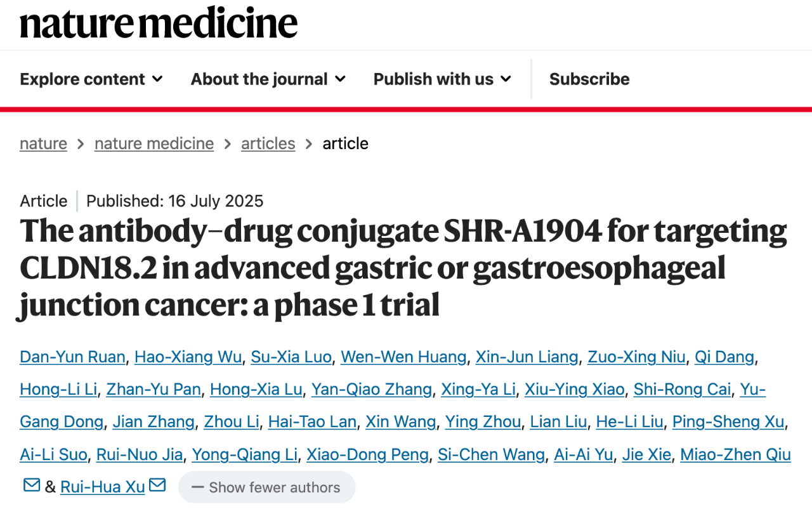Click envelope icon after Miao-Zhen Qiu
812x514 pixels.
[x=32, y=485]
